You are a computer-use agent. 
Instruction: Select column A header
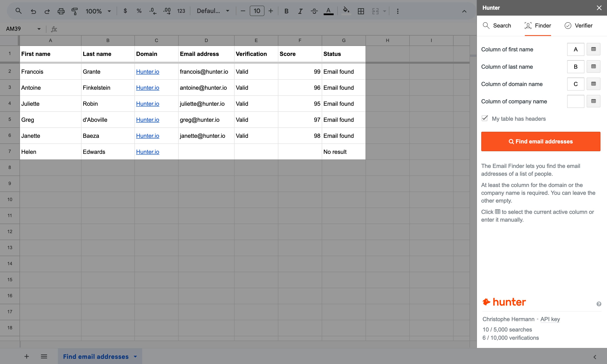(x=50, y=41)
